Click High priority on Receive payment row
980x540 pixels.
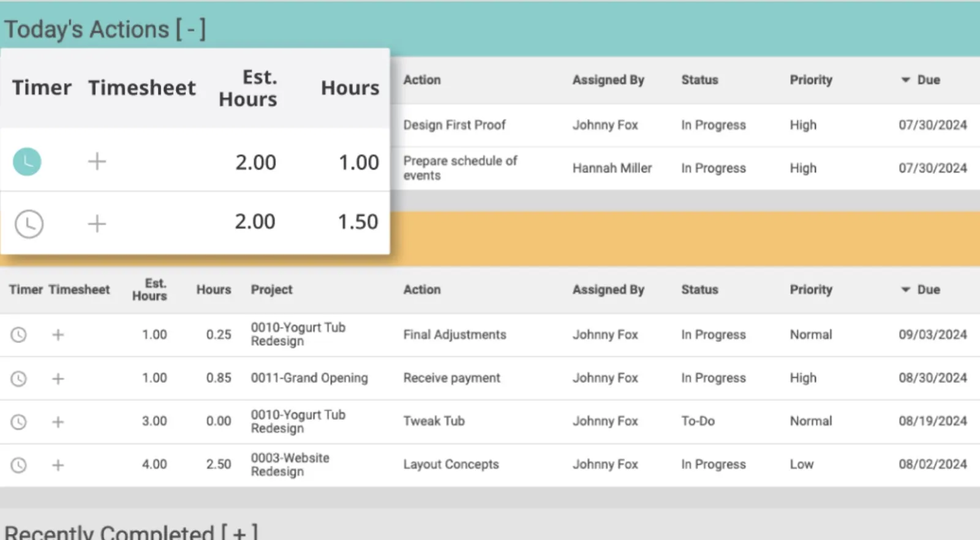click(803, 378)
